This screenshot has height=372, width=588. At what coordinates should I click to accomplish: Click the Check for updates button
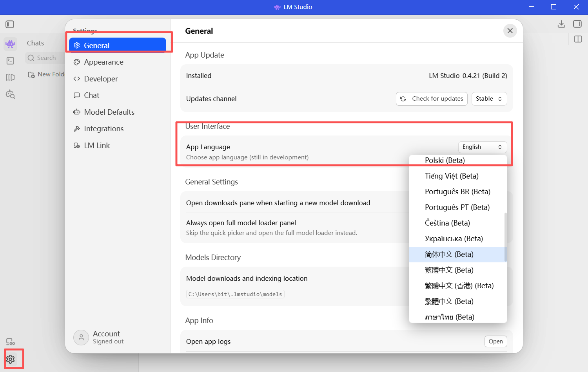coord(432,99)
